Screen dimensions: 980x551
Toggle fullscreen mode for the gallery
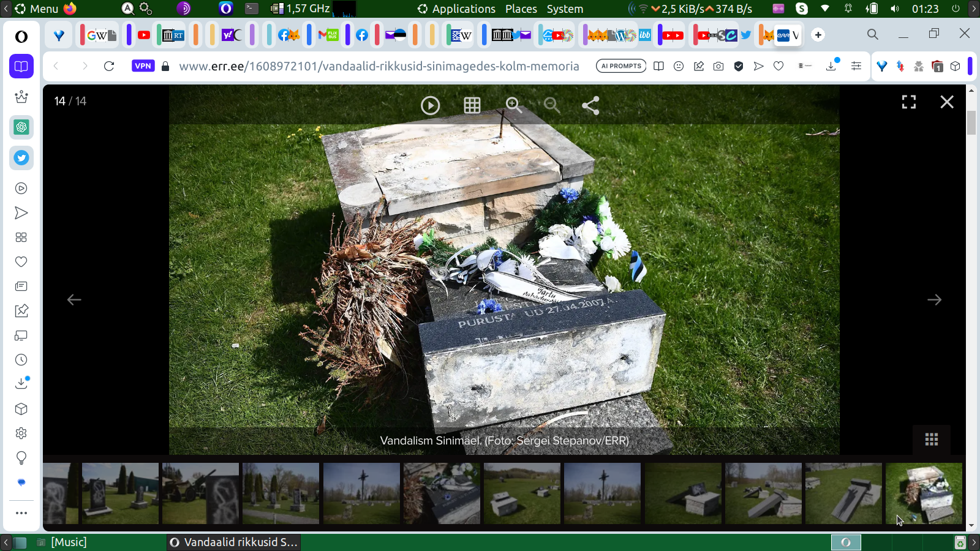(909, 102)
